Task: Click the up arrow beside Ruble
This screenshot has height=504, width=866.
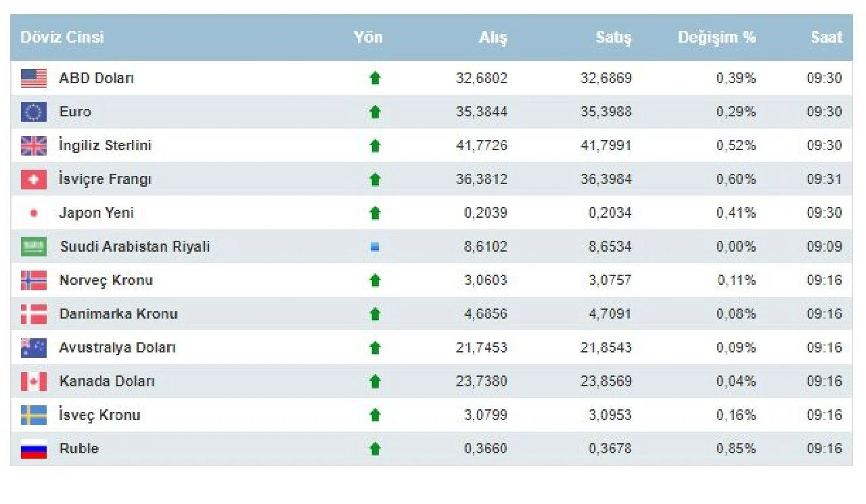Action: 376,449
